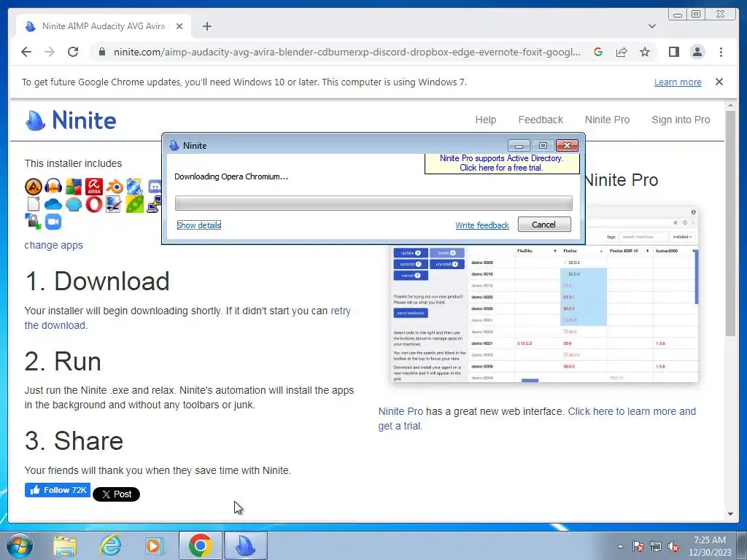This screenshot has height=560, width=747.
Task: Click the Paint.NET picture icon
Action: click(113, 204)
